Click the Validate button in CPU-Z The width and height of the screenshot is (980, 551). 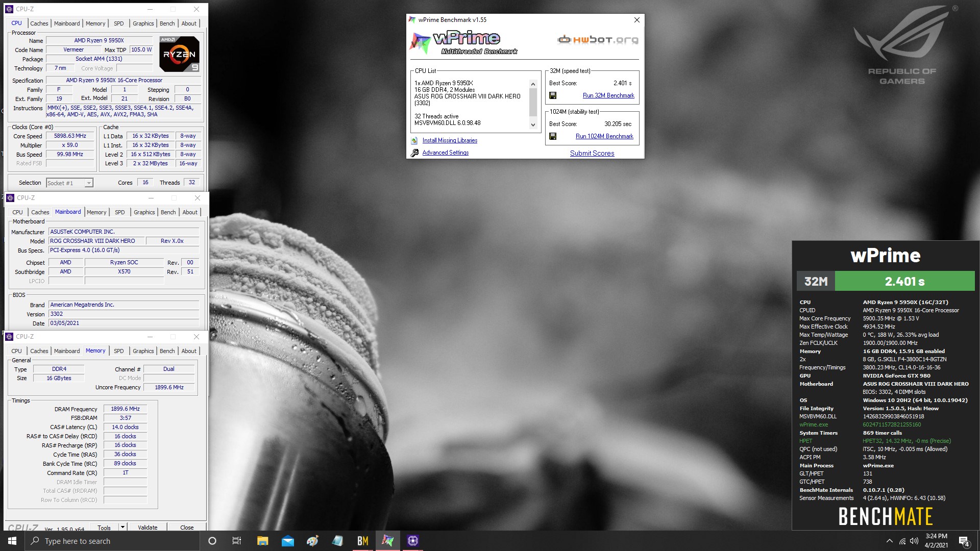point(148,527)
